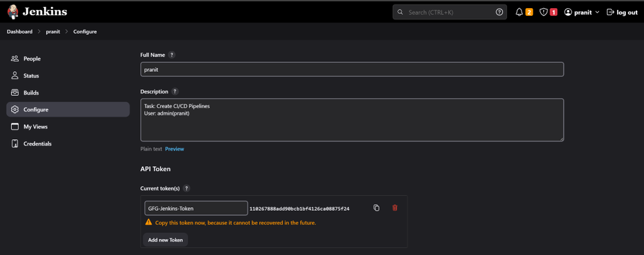644x255 pixels.
Task: Open help for Current token(s)
Action: pos(186,188)
